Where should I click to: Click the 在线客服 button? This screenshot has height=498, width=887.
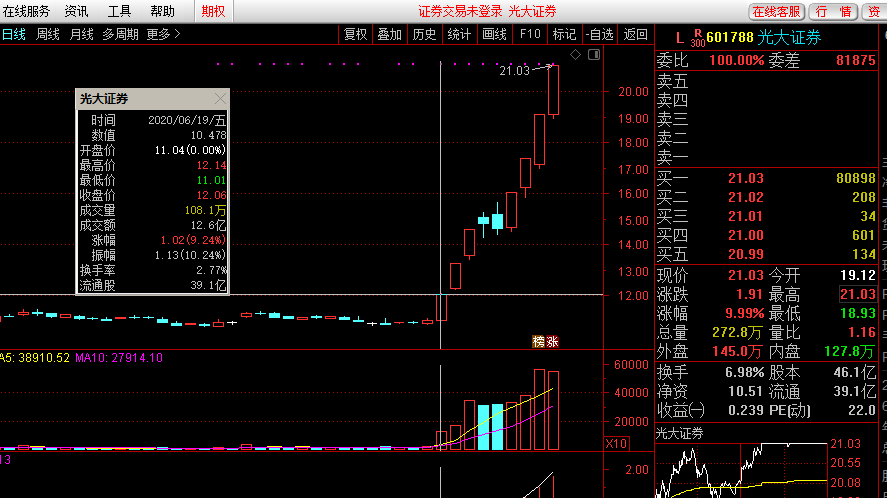777,12
